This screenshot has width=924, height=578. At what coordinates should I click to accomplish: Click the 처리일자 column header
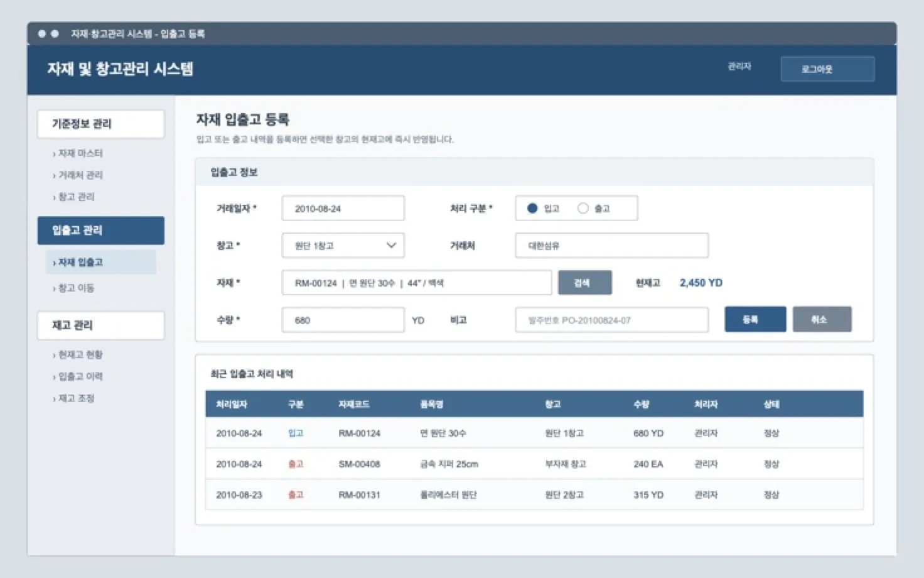coord(232,405)
